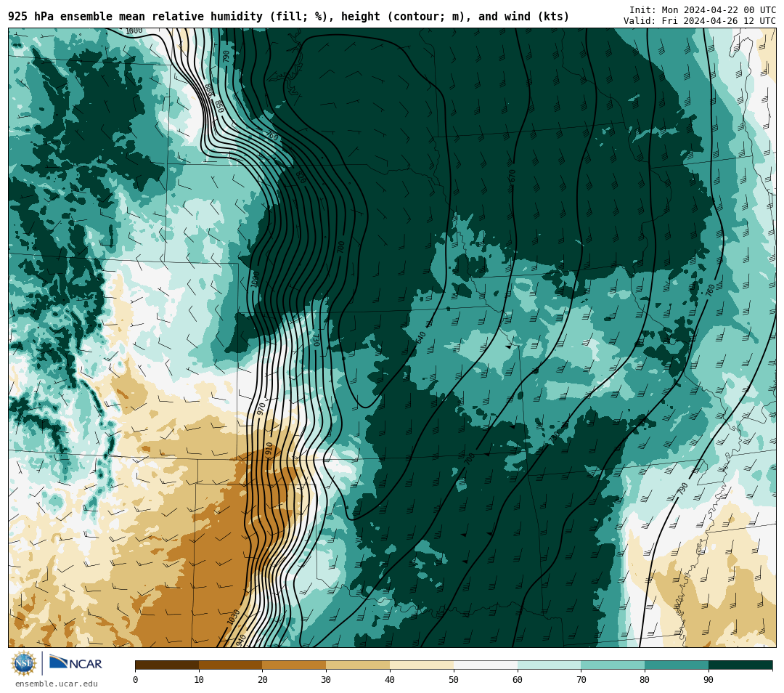
Task: Click the '1000' contour label at the top left
Action: (134, 31)
